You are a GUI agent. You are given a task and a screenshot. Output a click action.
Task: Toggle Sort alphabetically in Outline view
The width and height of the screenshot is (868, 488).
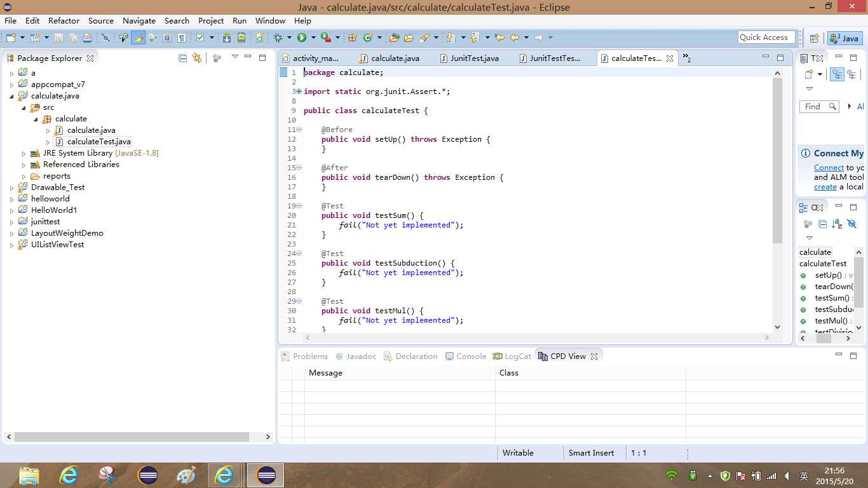837,224
